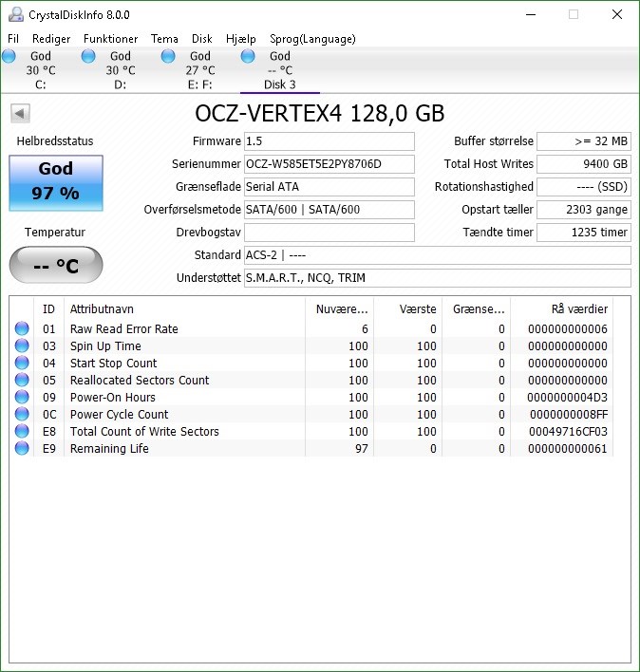
Task: Click the previous disk arrow button
Action: [20, 114]
